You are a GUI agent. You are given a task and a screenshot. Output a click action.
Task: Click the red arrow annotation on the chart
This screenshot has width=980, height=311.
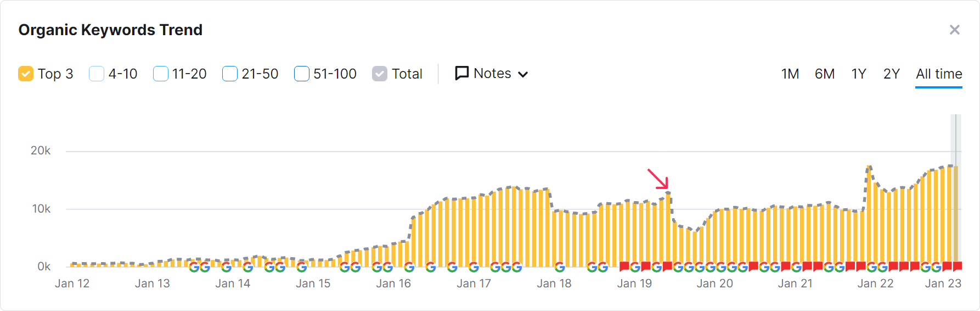click(x=658, y=179)
